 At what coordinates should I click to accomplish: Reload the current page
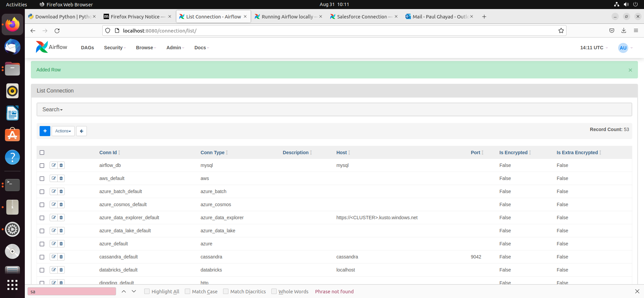(57, 31)
